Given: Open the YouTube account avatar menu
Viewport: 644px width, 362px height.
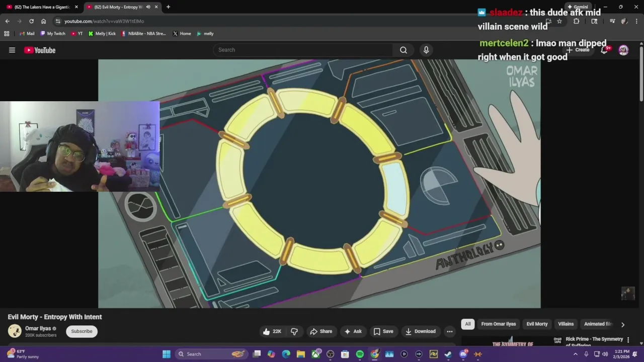Looking at the screenshot, I should pyautogui.click(x=623, y=50).
